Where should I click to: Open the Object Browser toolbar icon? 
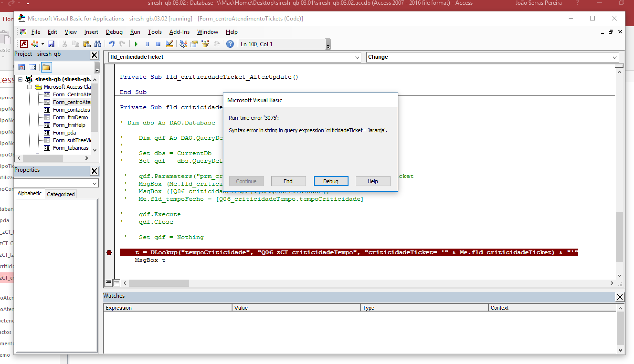coord(205,44)
